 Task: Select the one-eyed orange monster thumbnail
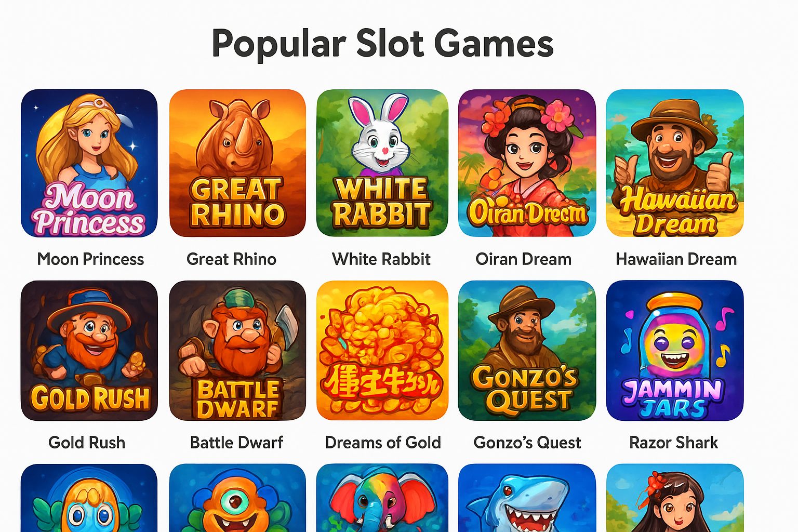[237, 498]
